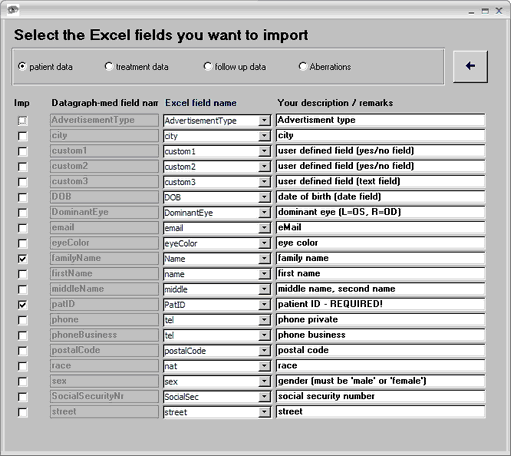The height and width of the screenshot is (456, 511).
Task: Check the import box for city
Action: click(22, 136)
